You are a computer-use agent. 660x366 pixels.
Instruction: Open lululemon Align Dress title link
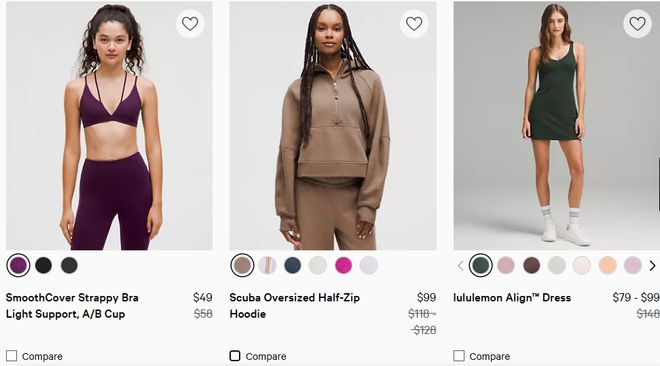coord(512,298)
